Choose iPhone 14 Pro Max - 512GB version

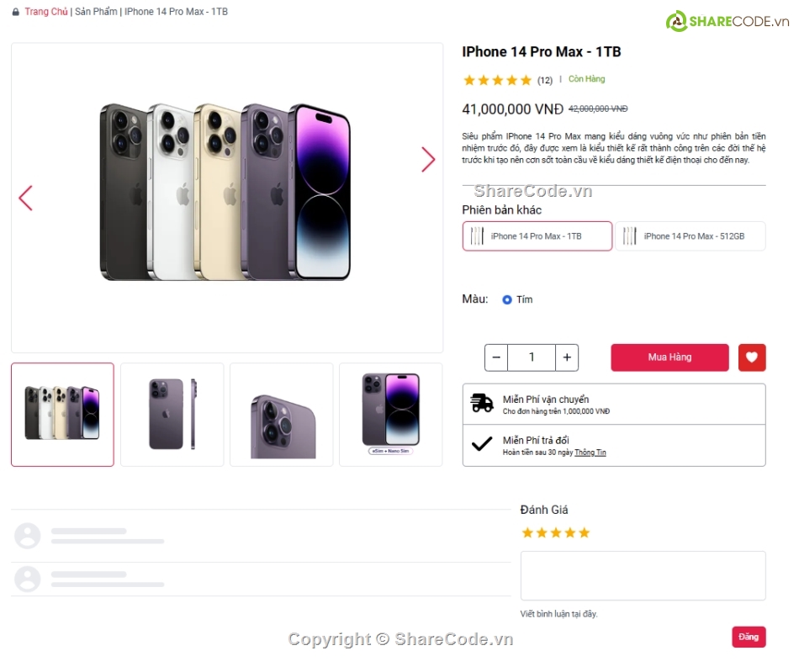click(691, 236)
